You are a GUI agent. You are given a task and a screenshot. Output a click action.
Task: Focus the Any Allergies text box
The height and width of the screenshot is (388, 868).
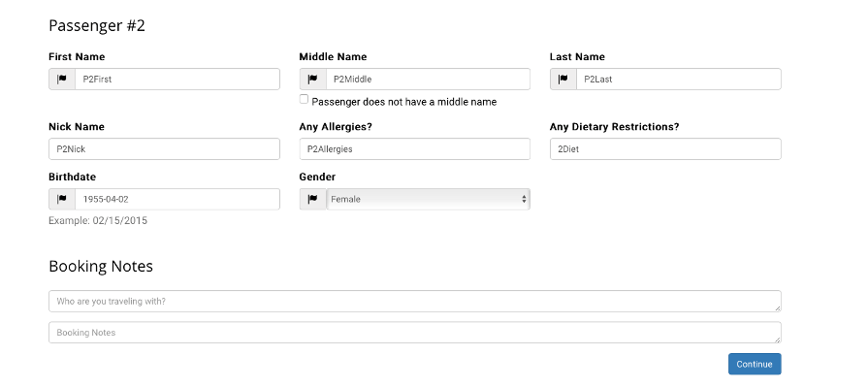tap(414, 149)
